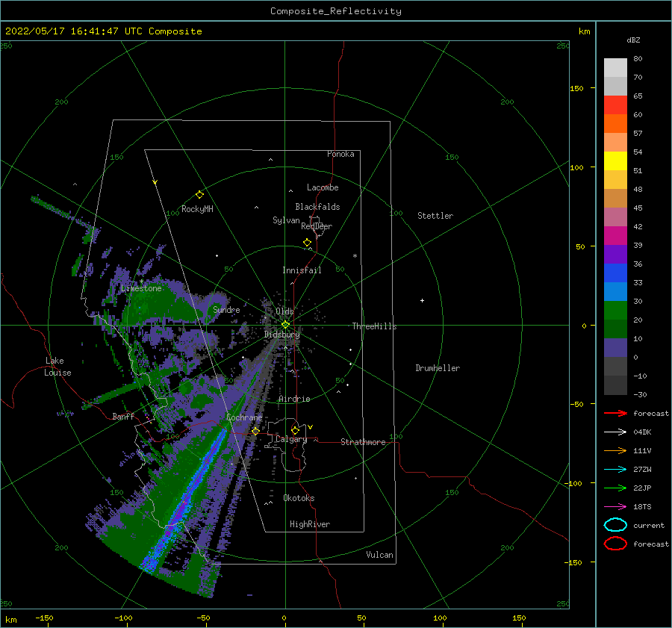Image resolution: width=672 pixels, height=628 pixels.
Task: Click the green 22JP arrow icon
Action: [615, 488]
